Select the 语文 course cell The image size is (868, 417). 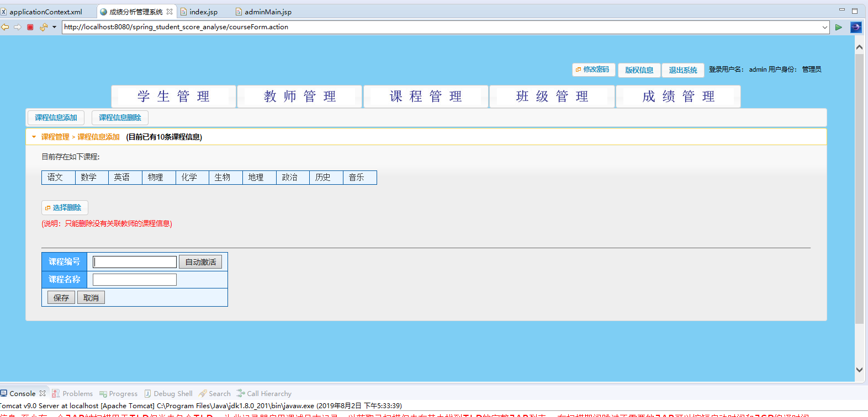point(59,178)
